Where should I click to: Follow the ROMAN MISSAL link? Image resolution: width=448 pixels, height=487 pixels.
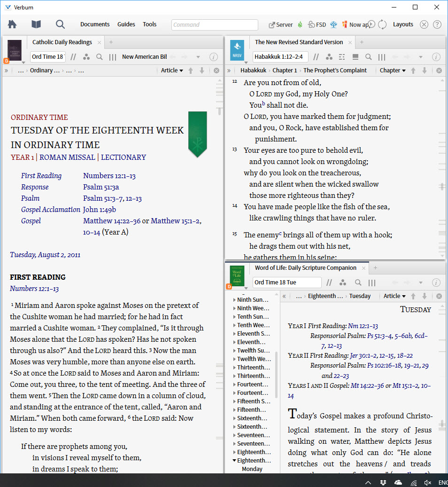[67, 157]
